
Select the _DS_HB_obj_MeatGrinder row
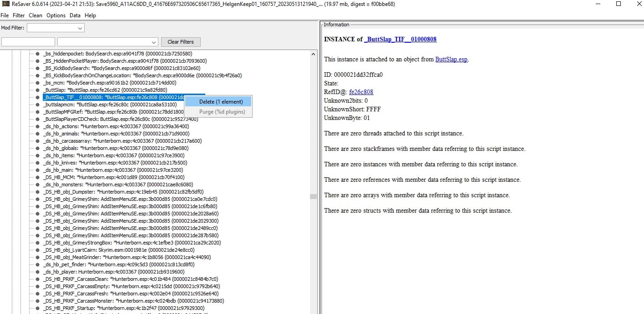tap(127, 257)
